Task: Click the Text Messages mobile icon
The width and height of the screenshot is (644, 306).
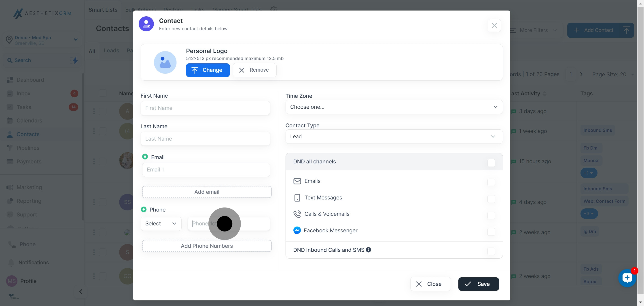Action: 297,198
